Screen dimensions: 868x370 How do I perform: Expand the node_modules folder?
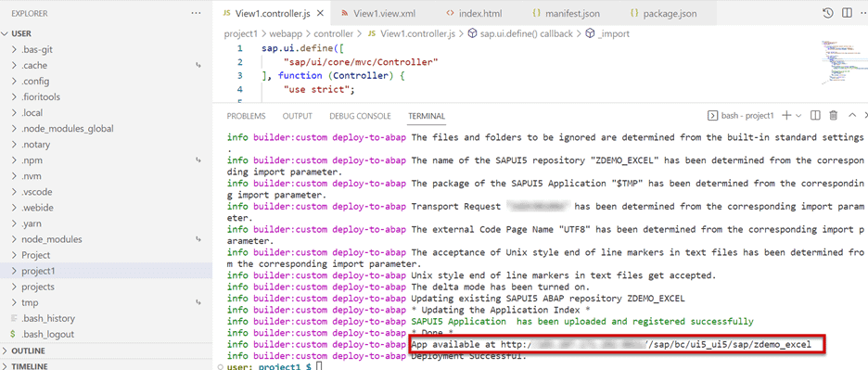coord(106,239)
